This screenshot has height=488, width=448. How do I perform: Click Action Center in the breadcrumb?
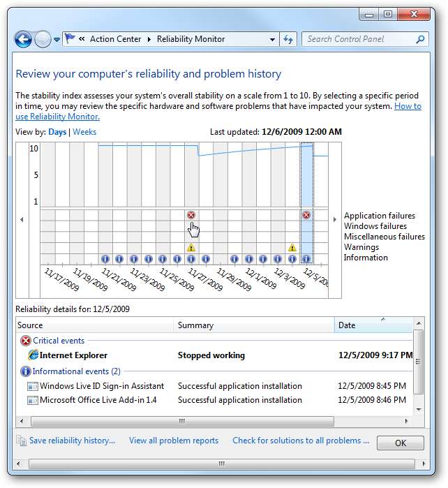pyautogui.click(x=115, y=39)
